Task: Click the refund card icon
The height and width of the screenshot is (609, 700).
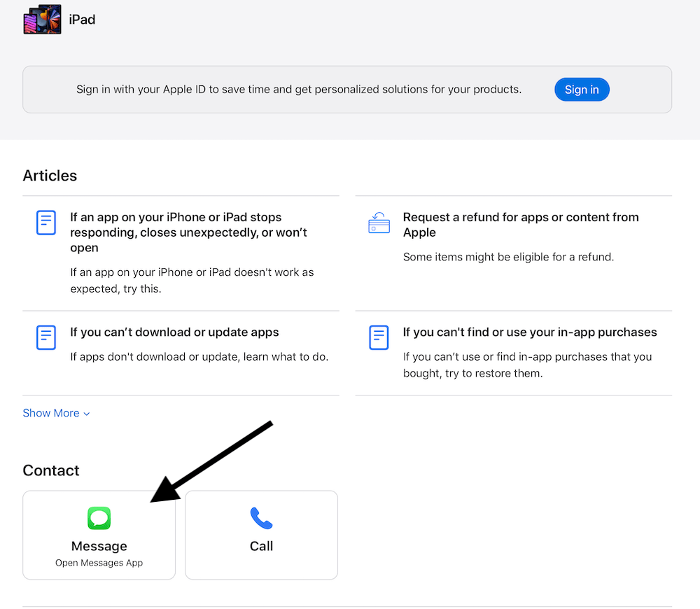Action: point(379,223)
